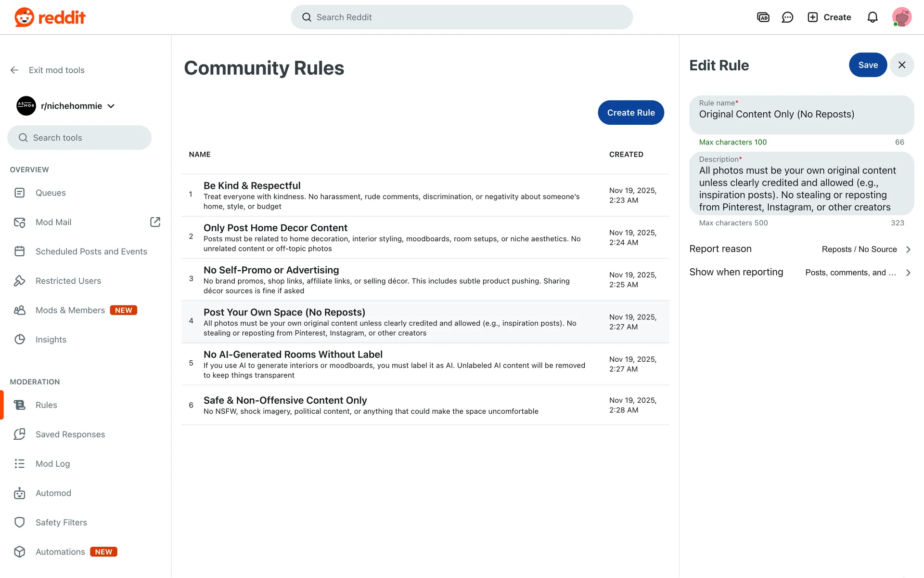
Task: Click the Rule name input field
Action: click(x=801, y=115)
